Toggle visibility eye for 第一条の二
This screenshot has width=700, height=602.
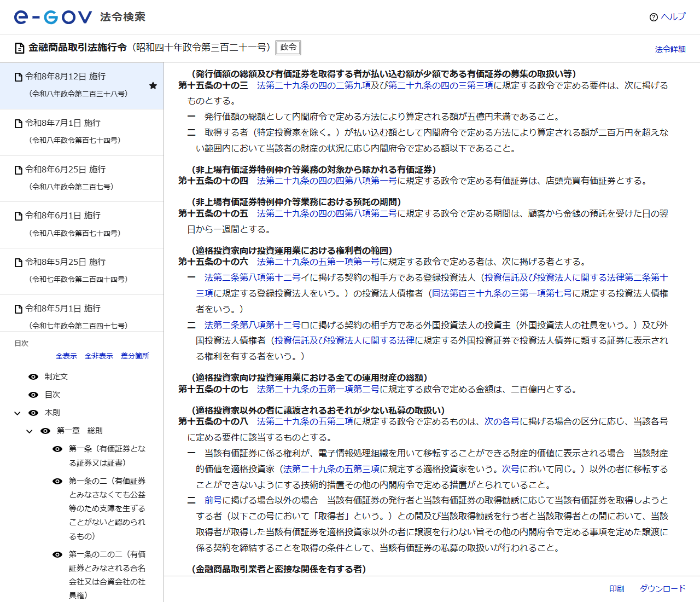pos(57,481)
